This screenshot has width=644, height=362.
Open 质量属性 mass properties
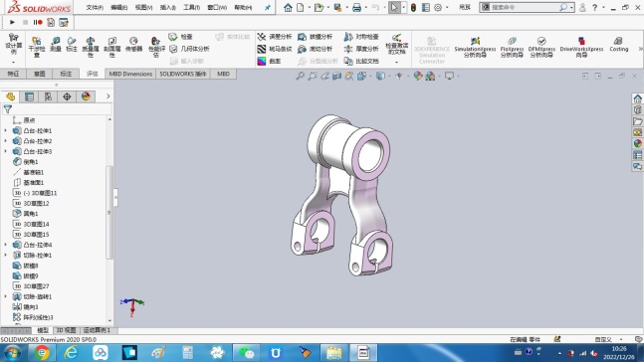(x=91, y=47)
